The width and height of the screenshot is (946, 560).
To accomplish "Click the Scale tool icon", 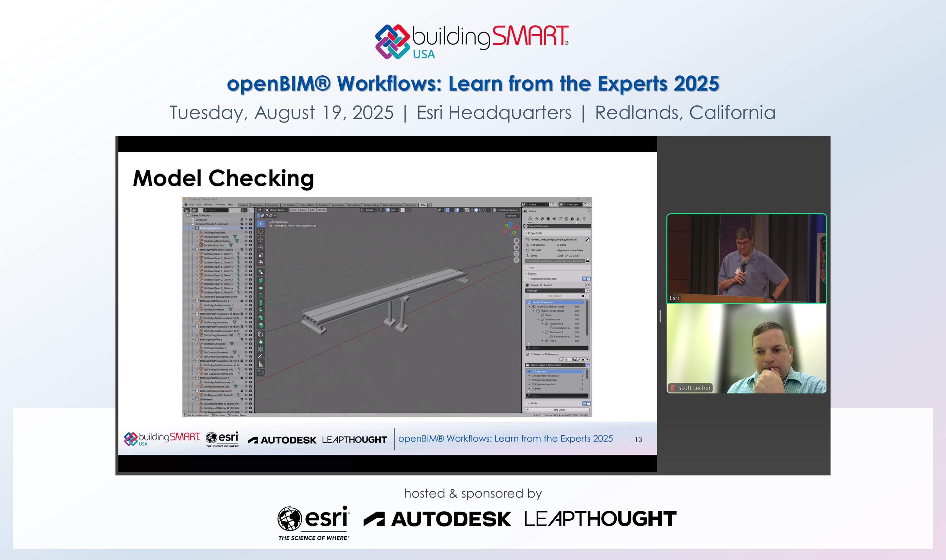I will click(261, 255).
